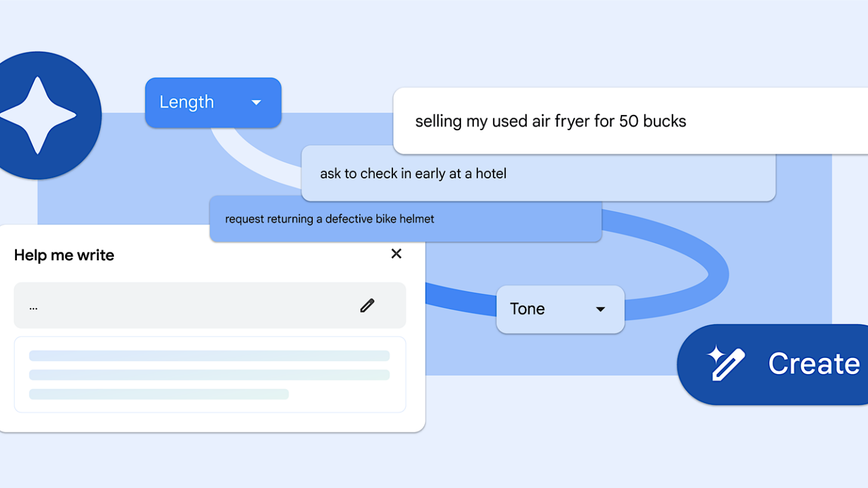Click the Help me write heading
The width and height of the screenshot is (868, 488).
pos(64,255)
